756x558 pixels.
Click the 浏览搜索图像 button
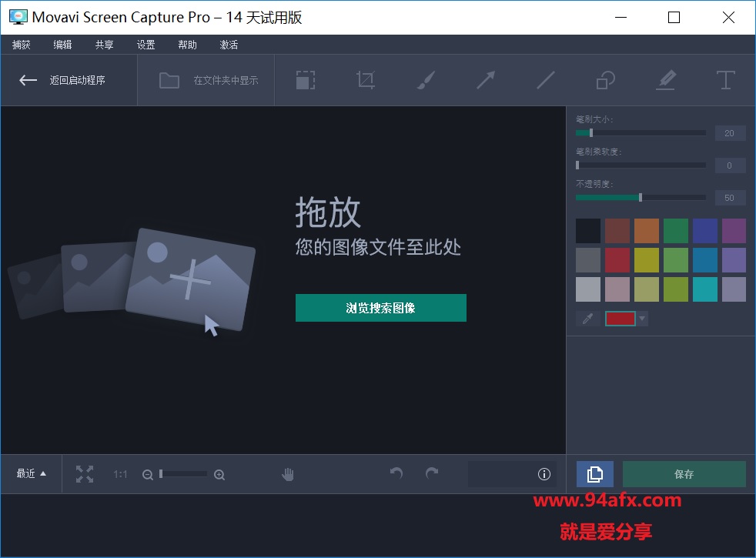click(381, 308)
